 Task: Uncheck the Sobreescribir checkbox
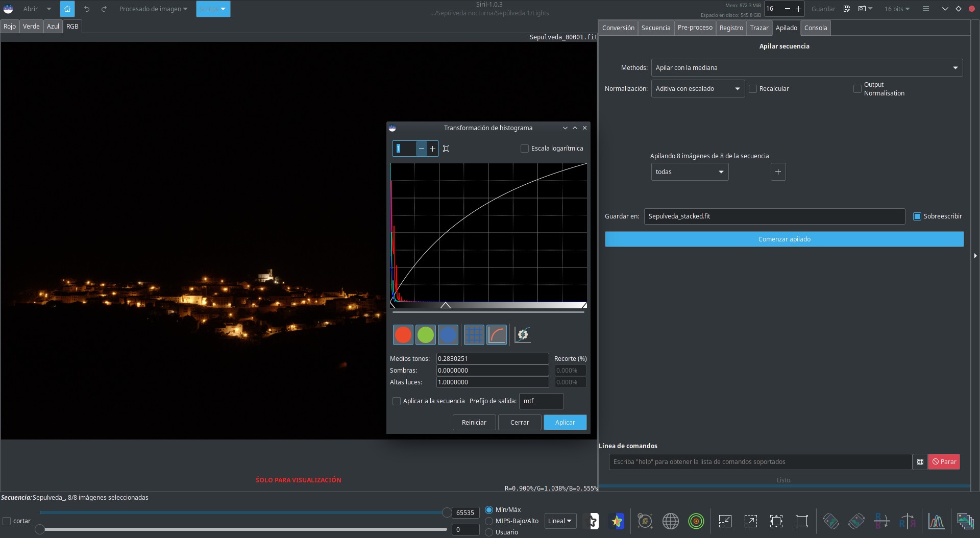click(x=917, y=216)
